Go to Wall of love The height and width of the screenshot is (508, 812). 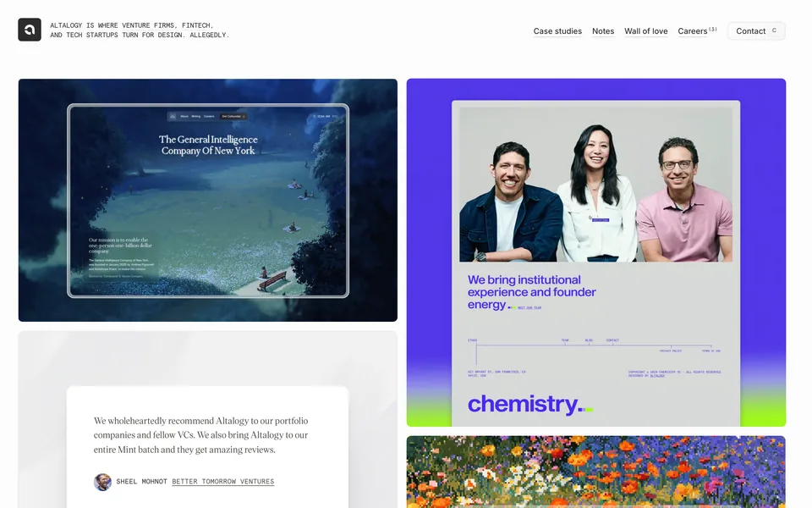tap(645, 31)
